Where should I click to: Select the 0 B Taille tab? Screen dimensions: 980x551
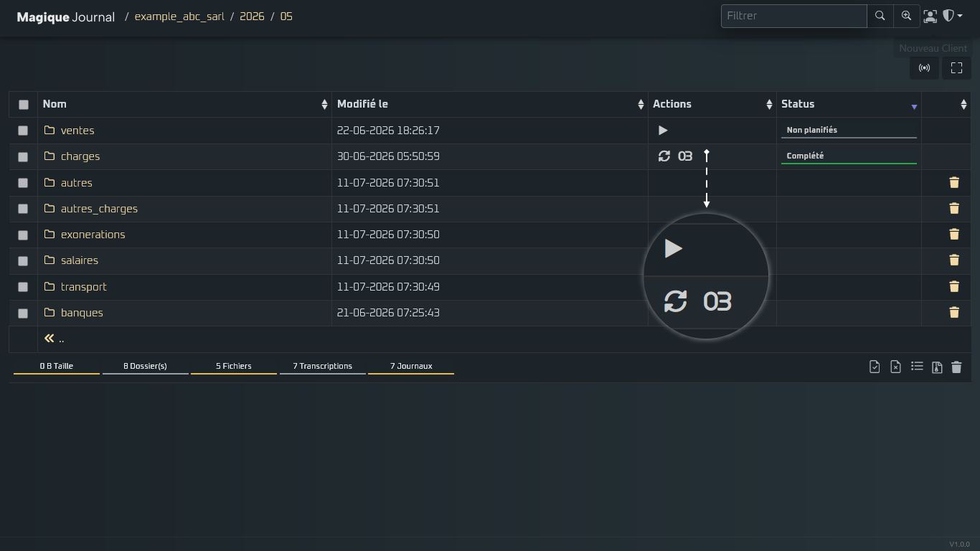pos(57,366)
